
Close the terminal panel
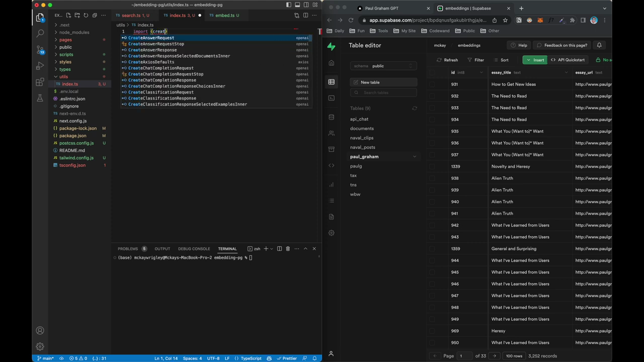(x=314, y=248)
